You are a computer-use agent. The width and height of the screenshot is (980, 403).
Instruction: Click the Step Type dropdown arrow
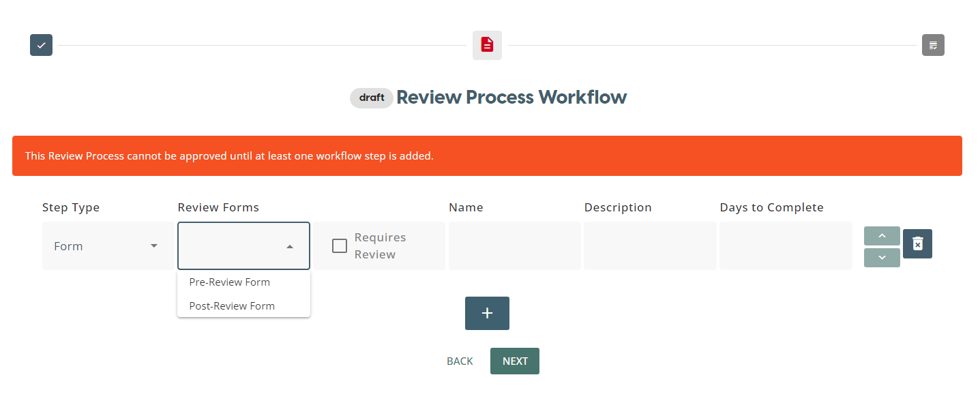click(154, 246)
